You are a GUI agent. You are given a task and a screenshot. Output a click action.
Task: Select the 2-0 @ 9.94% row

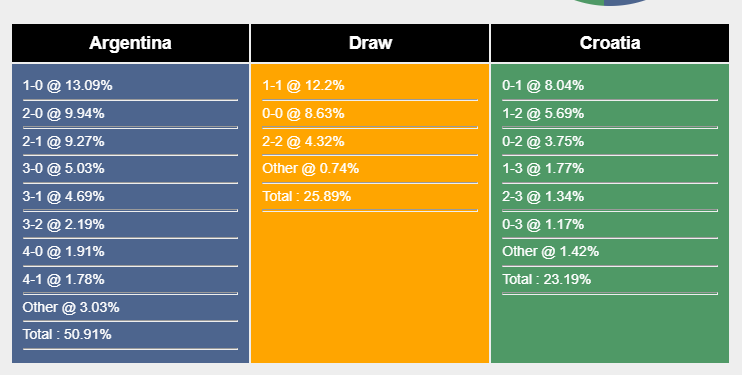[130, 114]
